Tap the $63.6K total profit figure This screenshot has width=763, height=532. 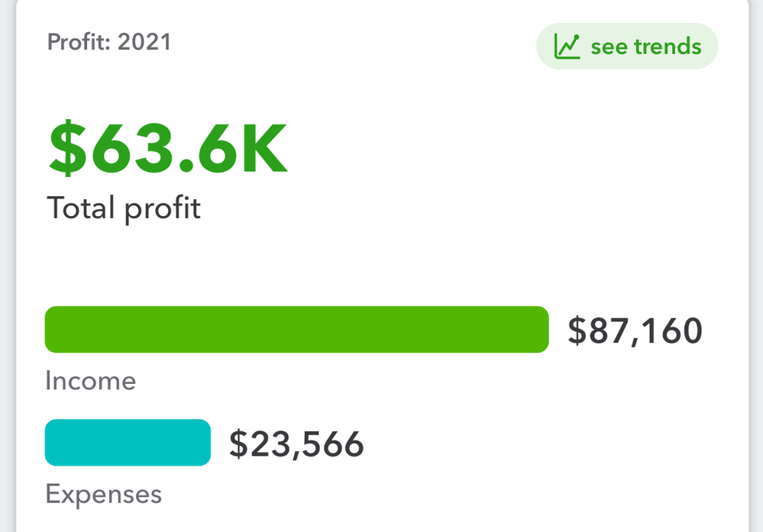[168, 150]
